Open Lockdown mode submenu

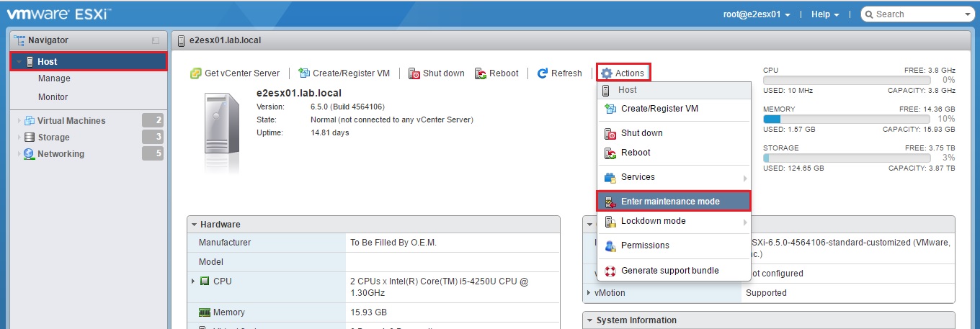(674, 221)
